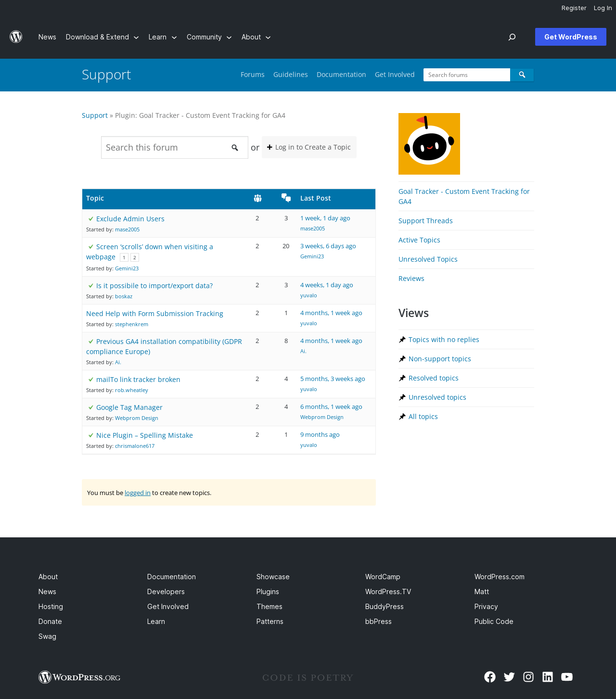This screenshot has width=616, height=699.
Task: Open the Previous GA4 installation compatibility topic
Action: click(164, 346)
